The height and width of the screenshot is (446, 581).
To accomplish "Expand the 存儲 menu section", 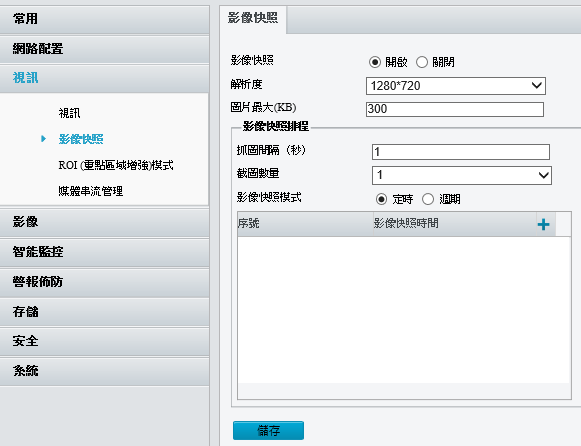I will 104,312.
